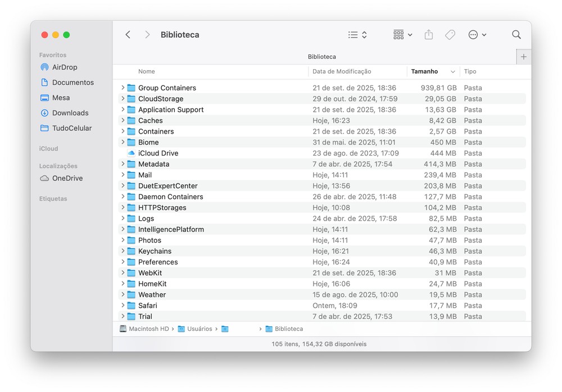Viewport: 562px width, 392px height.
Task: Open the Share toolbar icon
Action: pyautogui.click(x=429, y=35)
